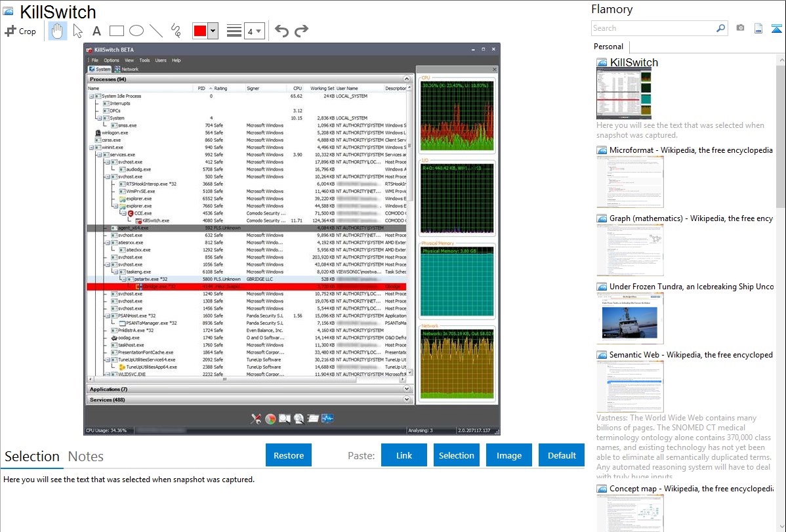This screenshot has height=532, width=786.
Task: Expand the Services (488) section
Action: pos(407,399)
